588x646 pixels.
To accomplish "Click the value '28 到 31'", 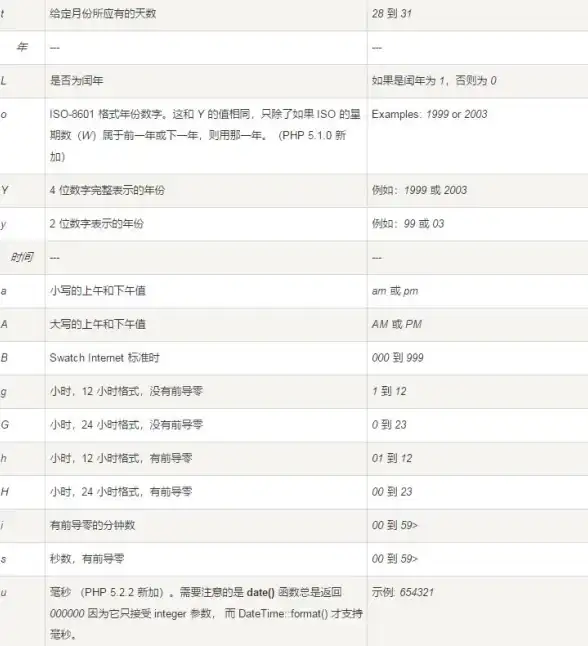I will point(391,14).
